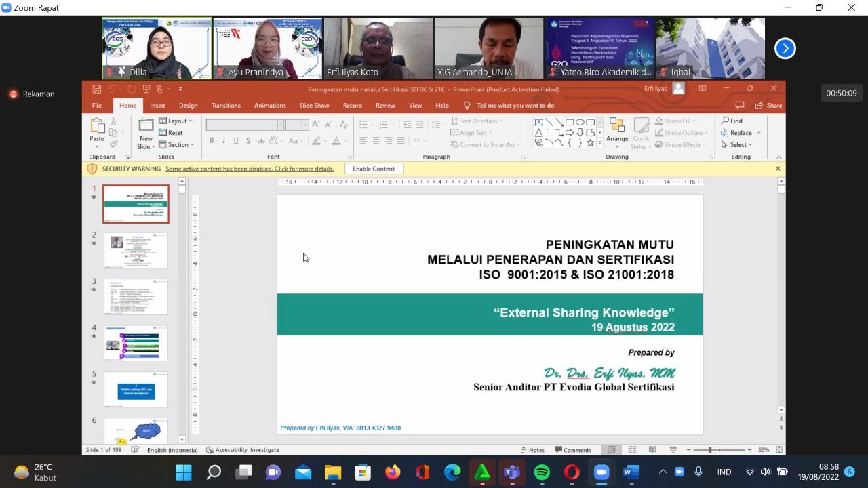Switch to the Transitions ribbon tab

226,105
